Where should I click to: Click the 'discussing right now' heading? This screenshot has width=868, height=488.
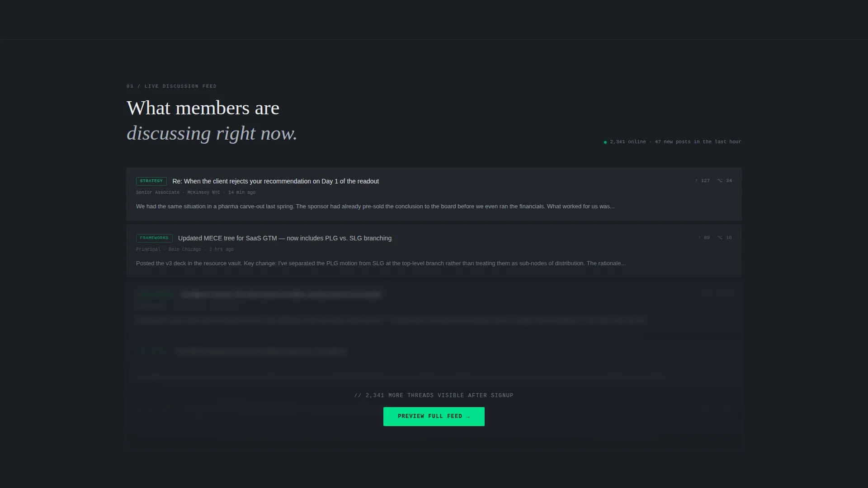pyautogui.click(x=212, y=133)
